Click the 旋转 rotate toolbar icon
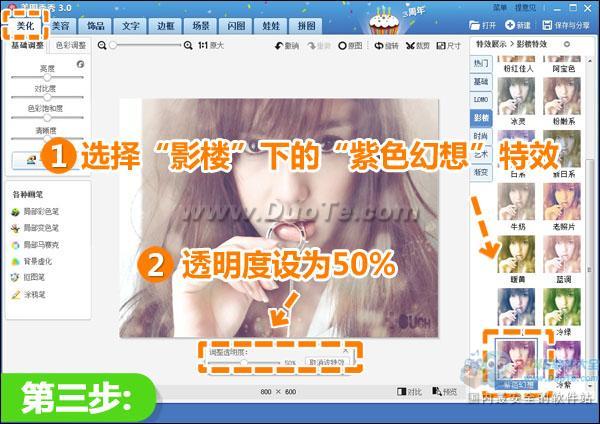Image resolution: width=600 pixels, height=424 pixels. click(384, 45)
